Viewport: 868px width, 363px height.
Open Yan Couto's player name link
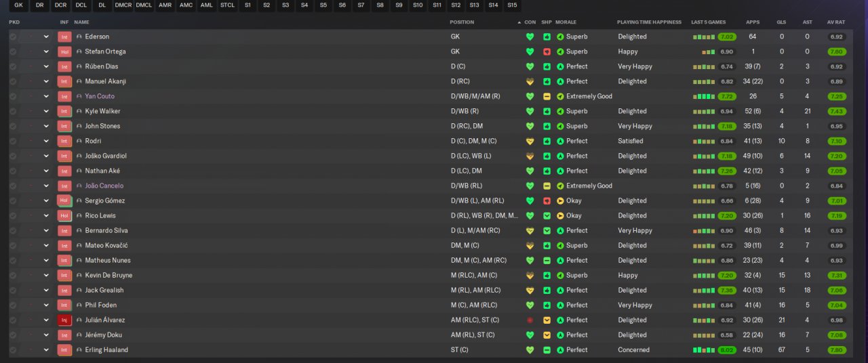[100, 96]
